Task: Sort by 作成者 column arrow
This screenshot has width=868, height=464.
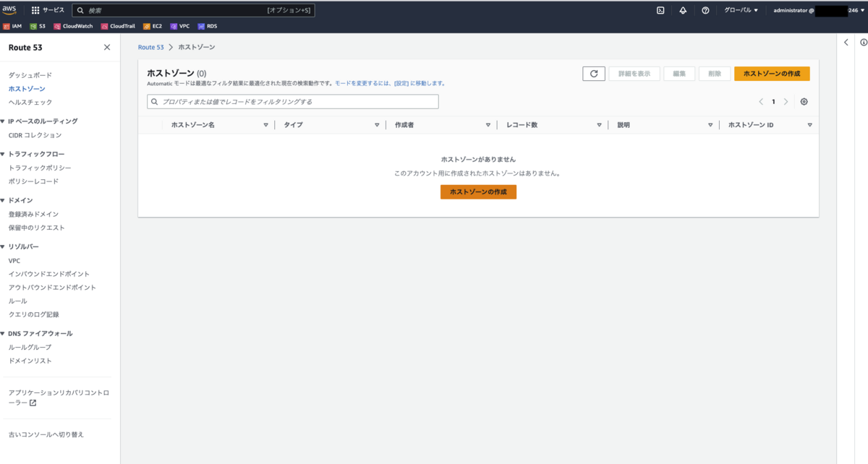Action: click(x=488, y=125)
